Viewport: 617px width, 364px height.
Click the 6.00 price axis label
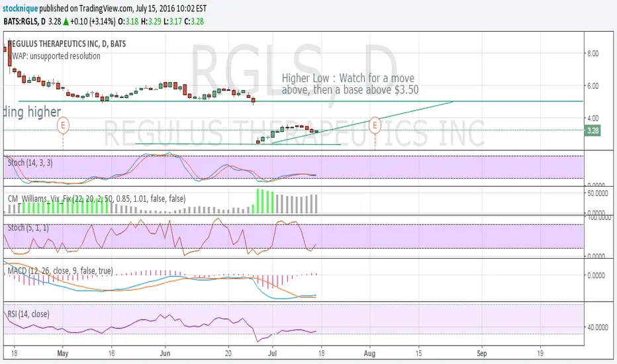click(x=593, y=86)
